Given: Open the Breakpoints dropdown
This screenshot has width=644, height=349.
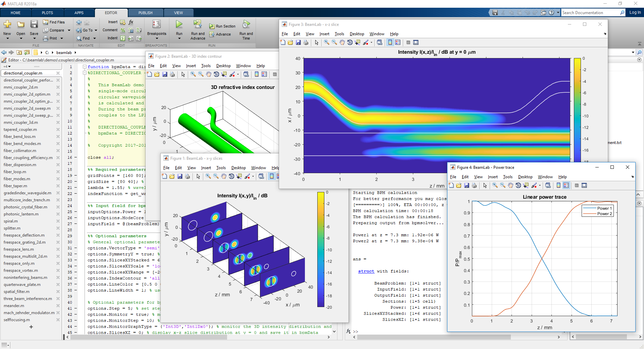Looking at the screenshot, I should pos(157,38).
